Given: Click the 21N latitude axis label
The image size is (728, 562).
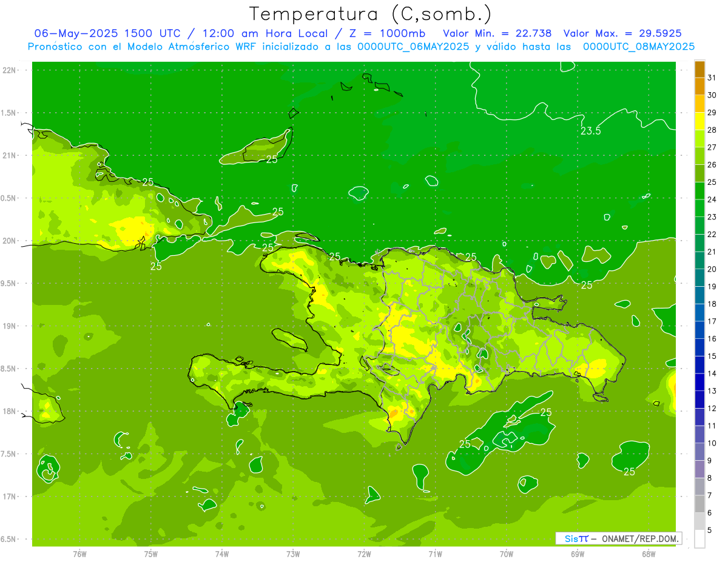Looking at the screenshot, I should point(10,155).
